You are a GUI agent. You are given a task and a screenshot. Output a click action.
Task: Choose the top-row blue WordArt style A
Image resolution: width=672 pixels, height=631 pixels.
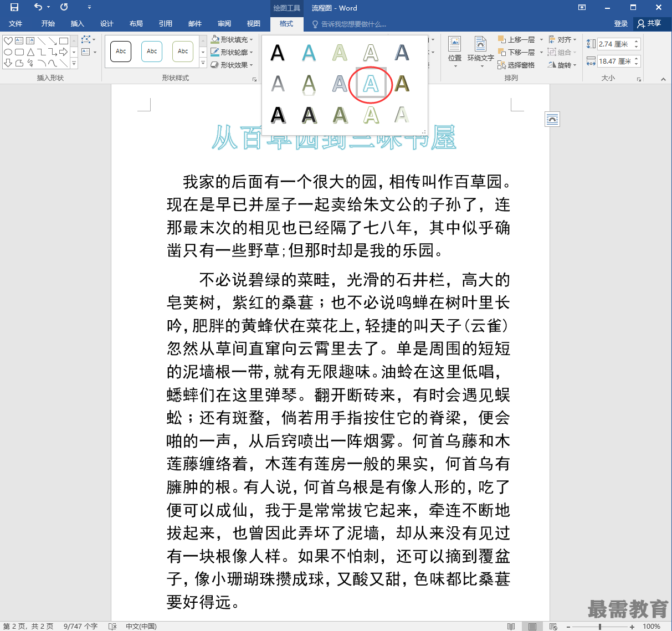309,53
